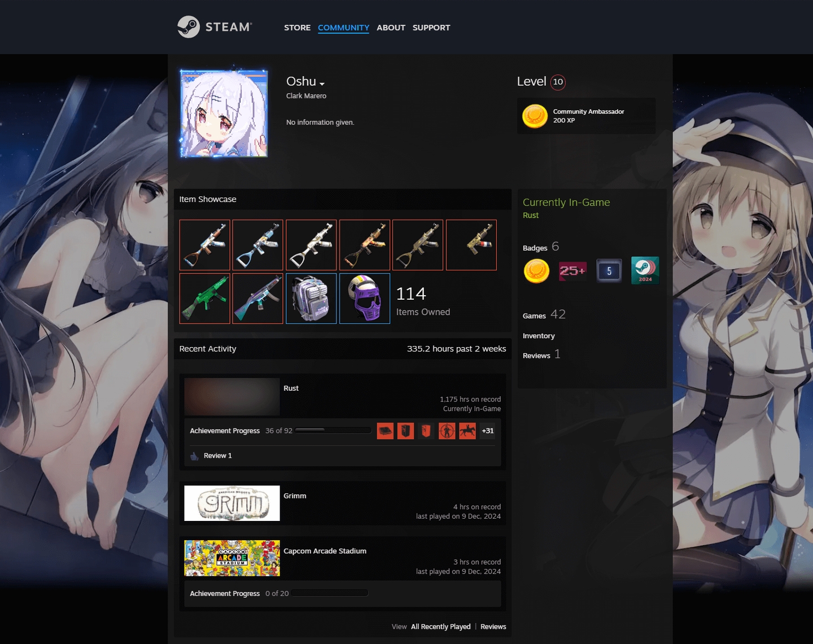The image size is (813, 644).
Task: Select the green SMG skin item
Action: coord(205,299)
